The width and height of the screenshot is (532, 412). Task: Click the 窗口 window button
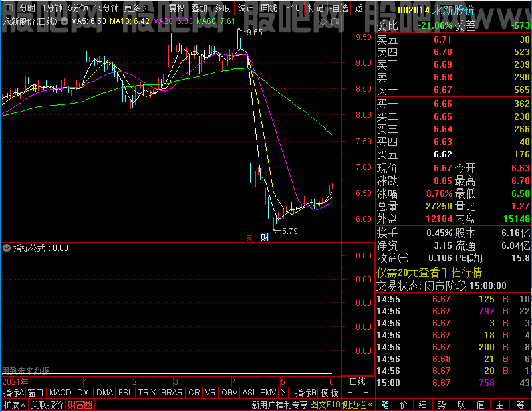click(36, 393)
